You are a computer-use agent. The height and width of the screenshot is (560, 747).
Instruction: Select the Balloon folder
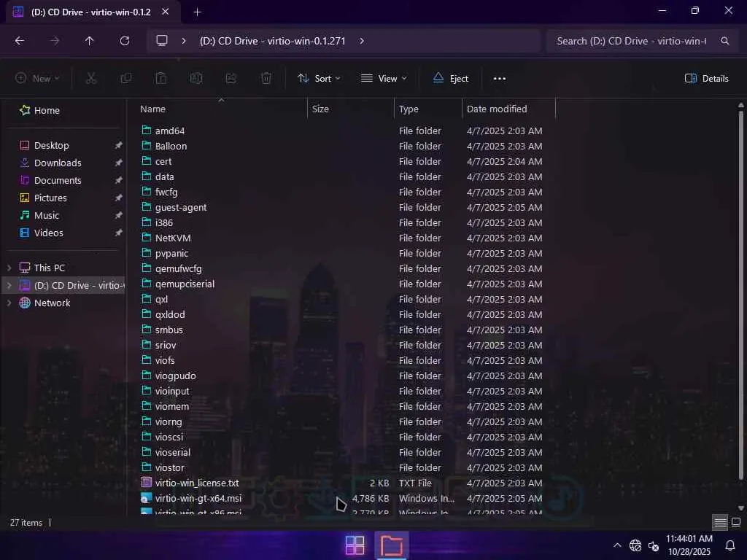[x=171, y=146]
